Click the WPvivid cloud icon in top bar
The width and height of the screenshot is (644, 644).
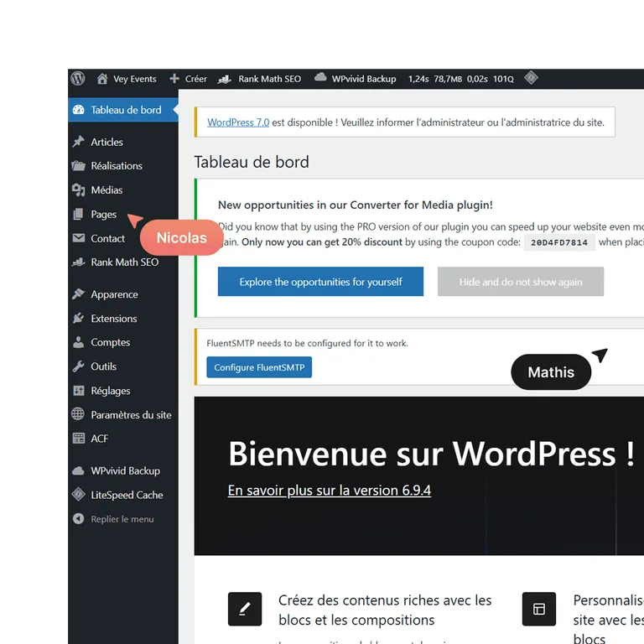pyautogui.click(x=320, y=77)
